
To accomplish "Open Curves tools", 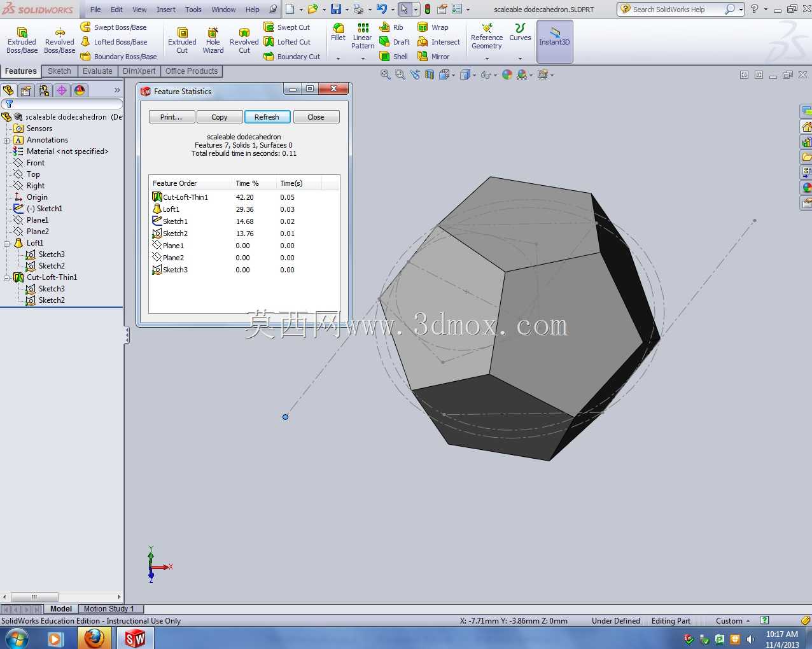I will [520, 32].
